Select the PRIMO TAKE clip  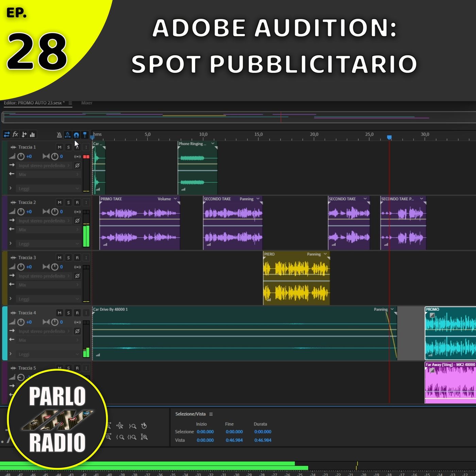tap(140, 223)
